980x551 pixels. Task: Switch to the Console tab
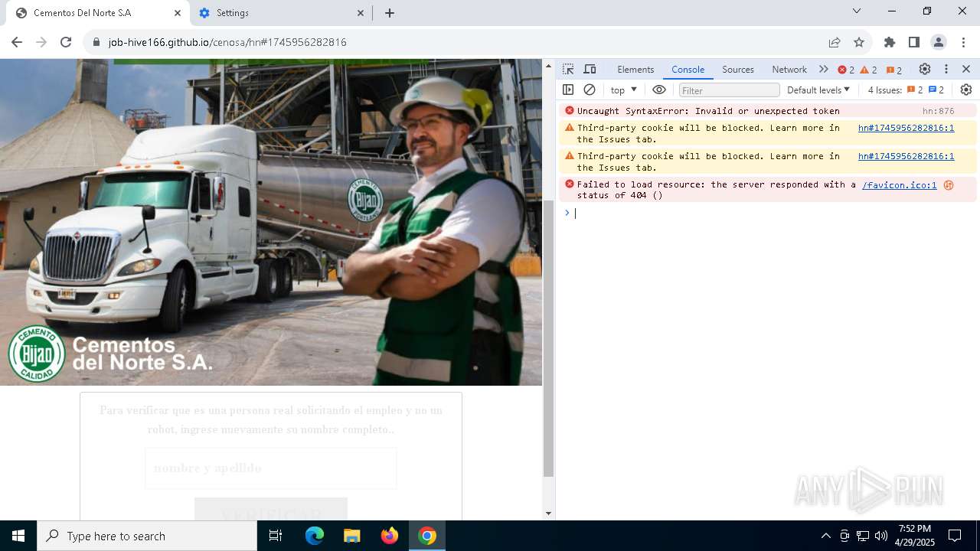tap(688, 69)
